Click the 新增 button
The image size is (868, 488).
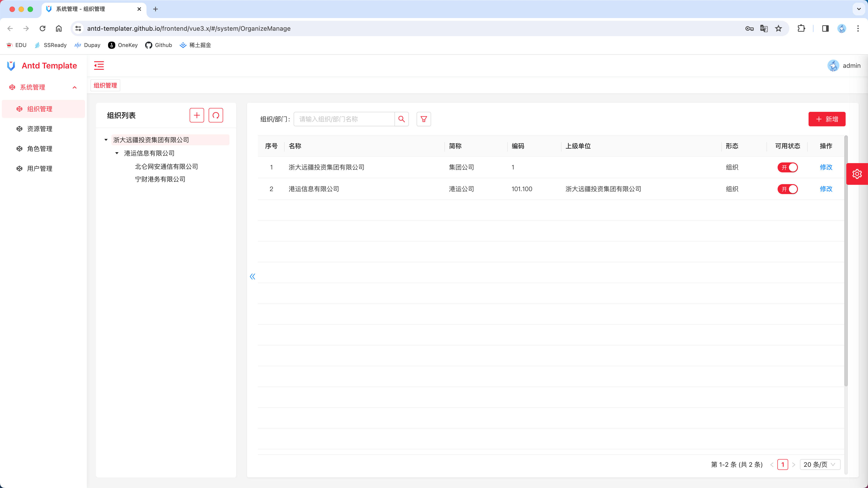pyautogui.click(x=827, y=119)
